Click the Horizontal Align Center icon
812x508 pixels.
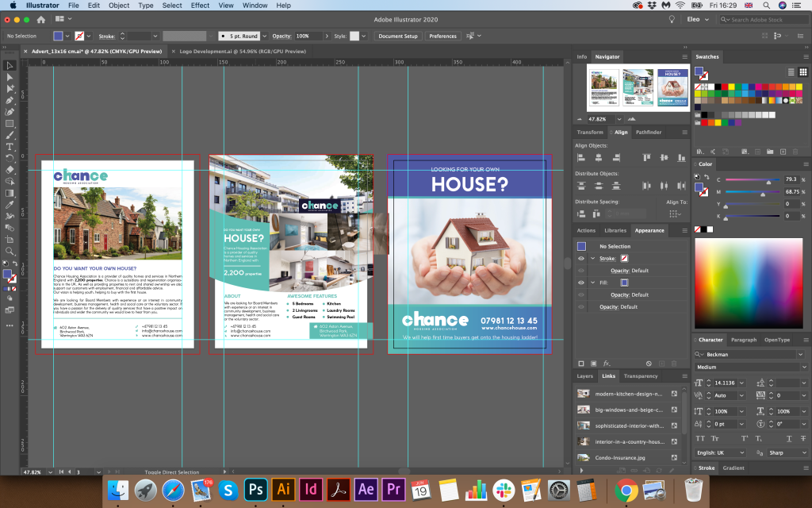(598, 157)
